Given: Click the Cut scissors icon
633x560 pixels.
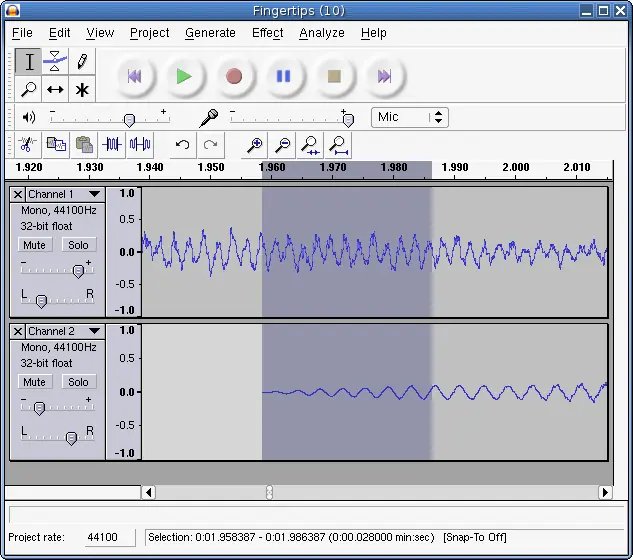Looking at the screenshot, I should (27, 145).
